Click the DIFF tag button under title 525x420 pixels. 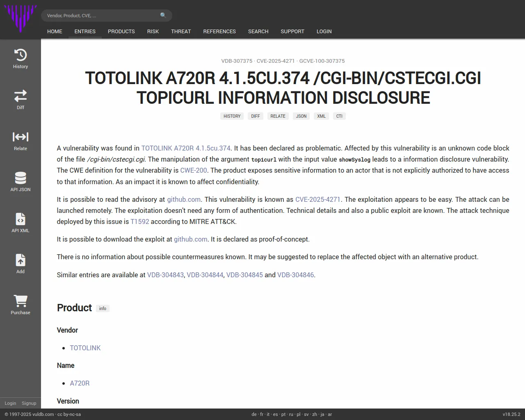(x=256, y=116)
